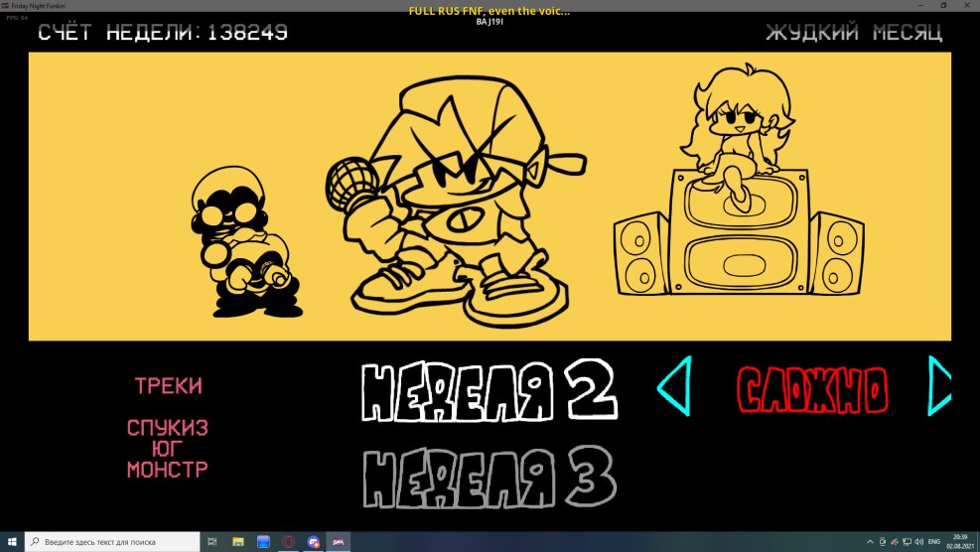Click the Boyfriend character holding microphone
The width and height of the screenshot is (980, 552).
coord(458,197)
